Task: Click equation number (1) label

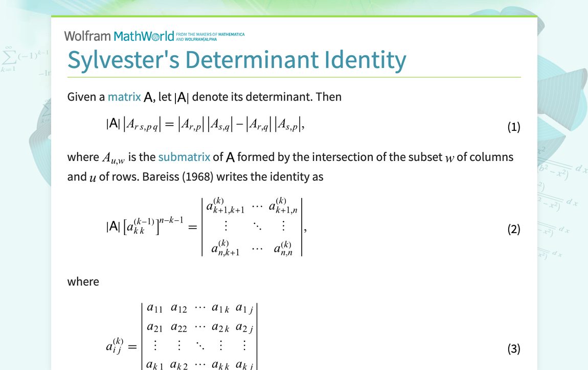Action: pos(513,127)
